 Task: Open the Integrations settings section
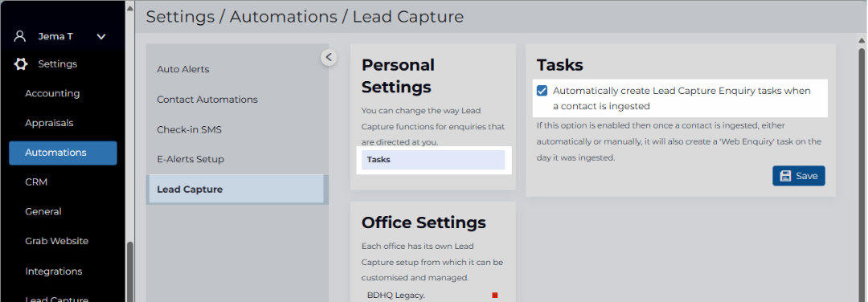54,271
